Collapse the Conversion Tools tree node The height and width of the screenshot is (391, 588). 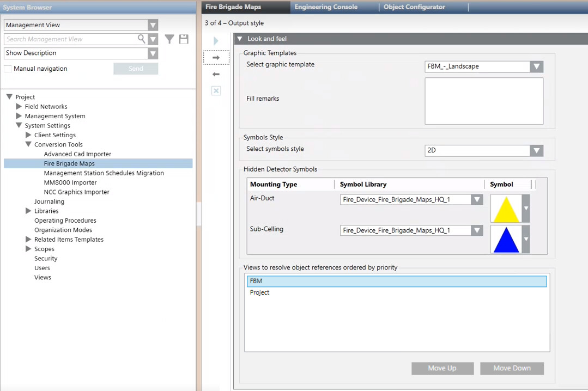tap(28, 144)
